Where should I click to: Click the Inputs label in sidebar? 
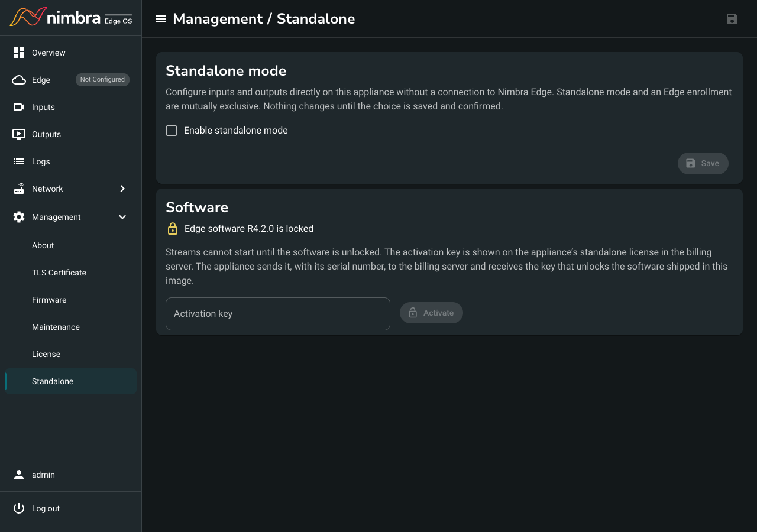[x=43, y=107]
